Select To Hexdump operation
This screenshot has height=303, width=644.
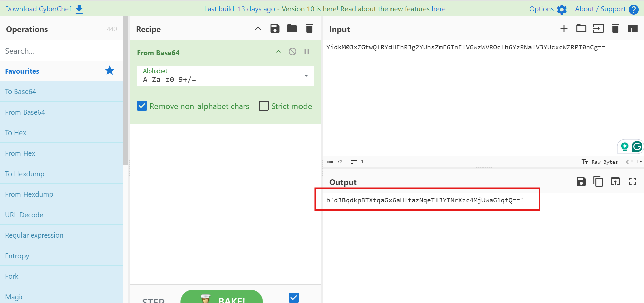[x=61, y=174]
